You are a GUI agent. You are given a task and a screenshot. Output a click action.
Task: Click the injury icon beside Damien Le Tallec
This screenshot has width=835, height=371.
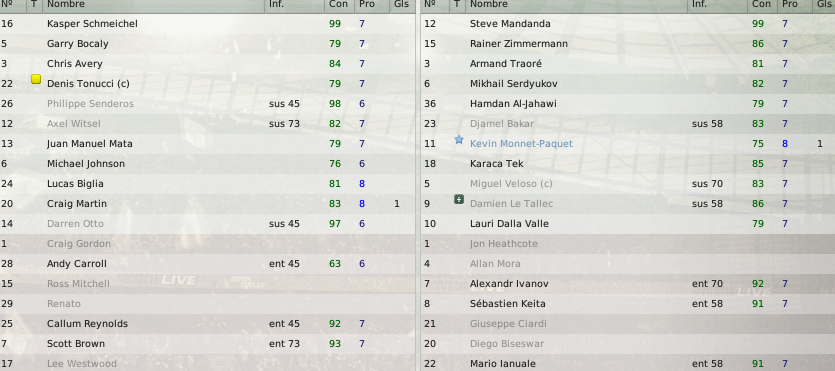(x=459, y=200)
